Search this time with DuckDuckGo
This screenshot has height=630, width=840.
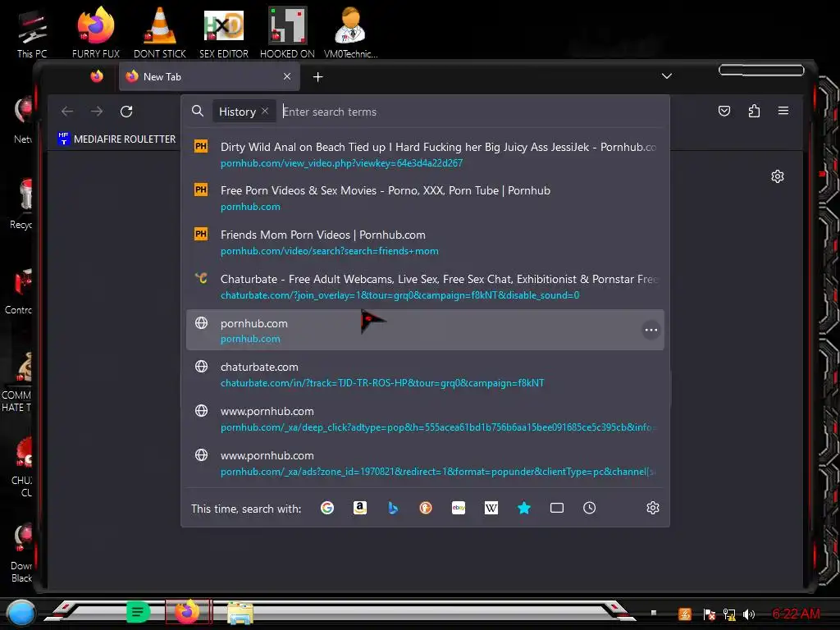[x=426, y=508]
